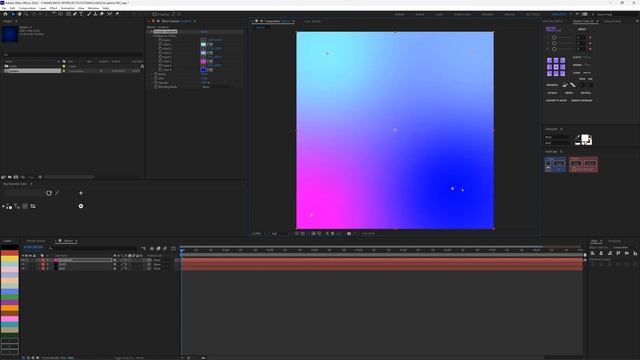Click the Project panel search field
640x360 pixels.
point(73,54)
